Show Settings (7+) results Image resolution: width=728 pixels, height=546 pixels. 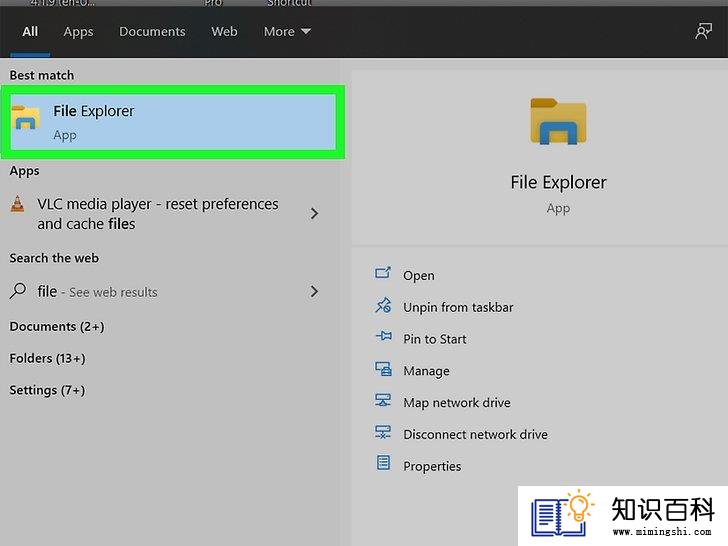[47, 390]
